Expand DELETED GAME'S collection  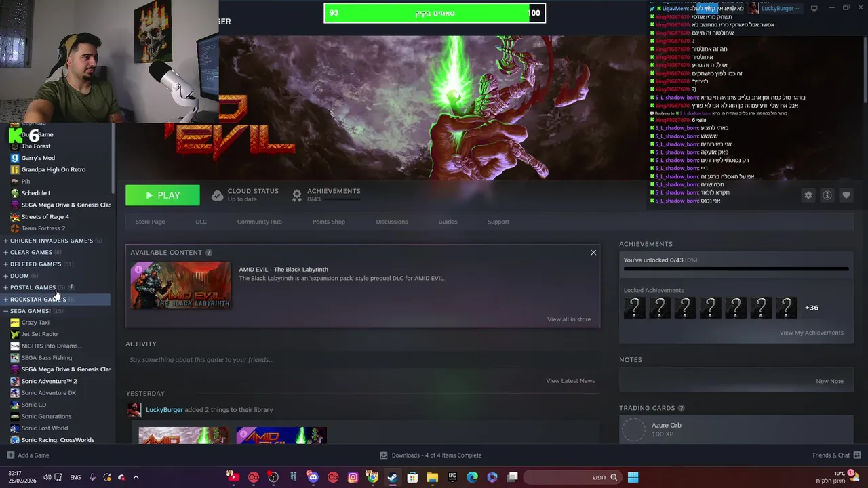coord(6,264)
